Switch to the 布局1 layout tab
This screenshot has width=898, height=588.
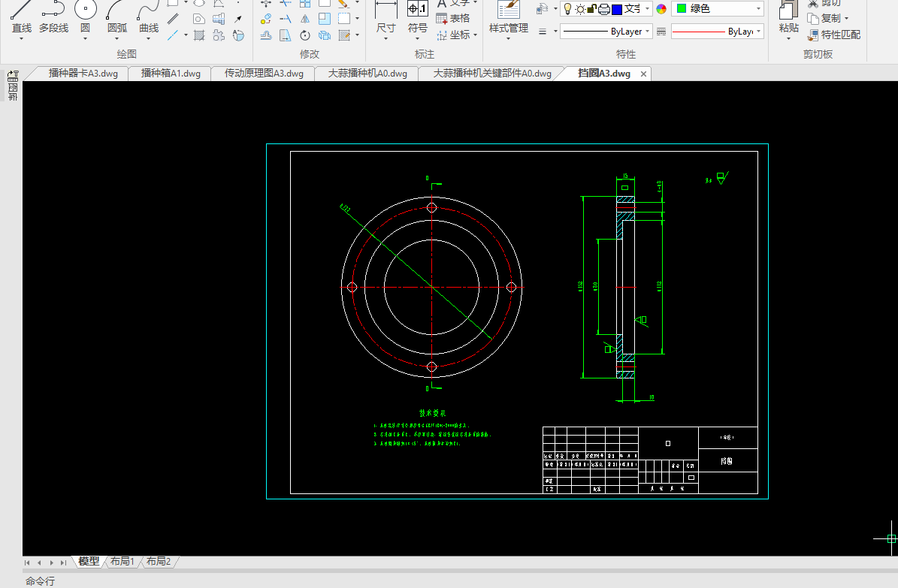point(122,562)
